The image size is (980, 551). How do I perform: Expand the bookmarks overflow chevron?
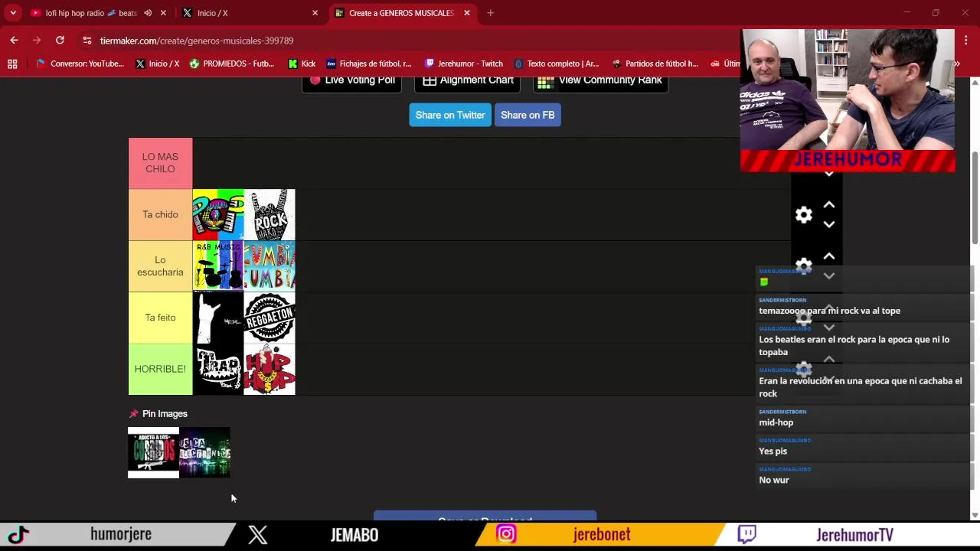pos(957,64)
